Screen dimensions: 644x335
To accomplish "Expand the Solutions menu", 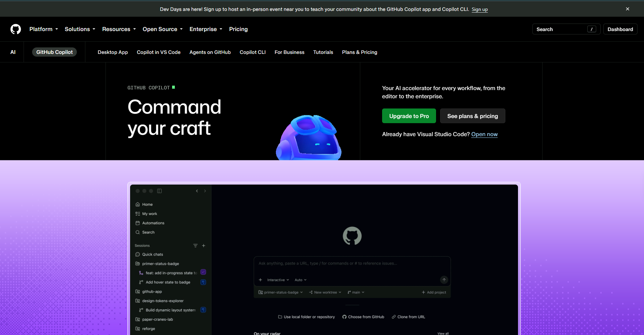I will click(x=80, y=29).
